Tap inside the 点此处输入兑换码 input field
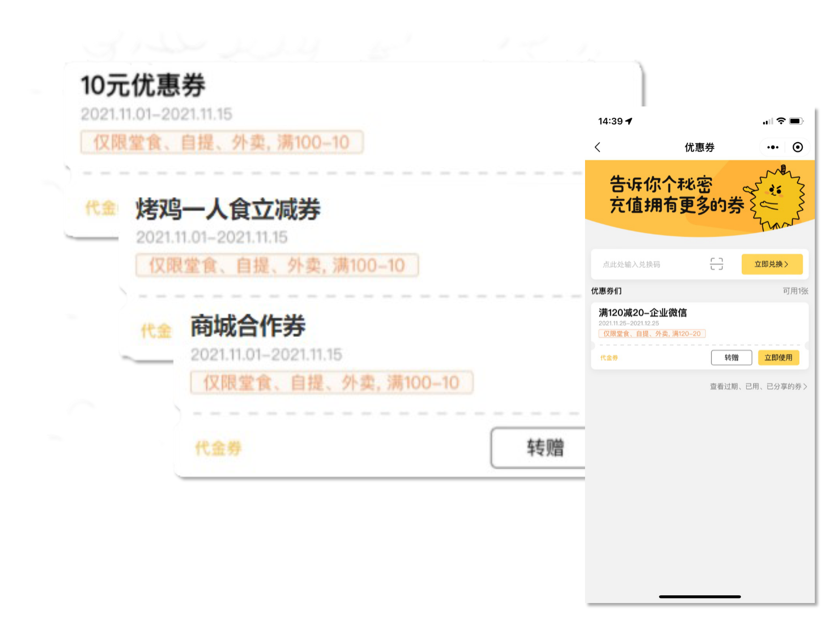The image size is (840, 631). coord(636,264)
